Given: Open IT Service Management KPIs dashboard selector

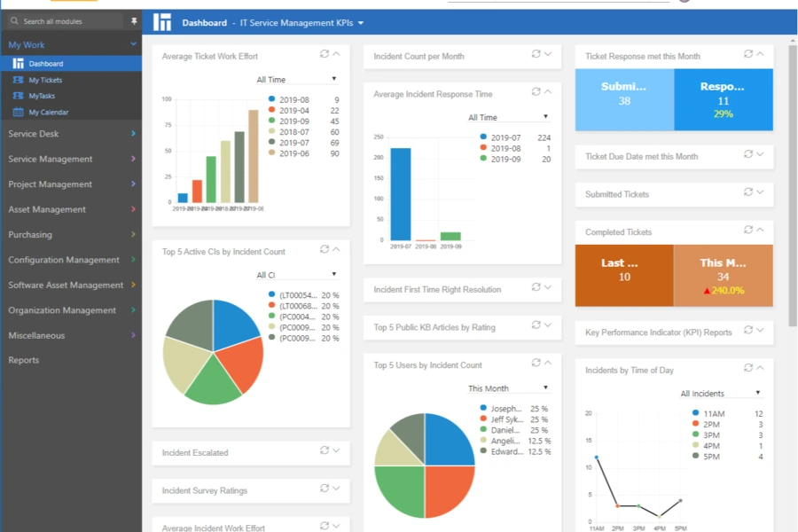Looking at the screenshot, I should [301, 23].
